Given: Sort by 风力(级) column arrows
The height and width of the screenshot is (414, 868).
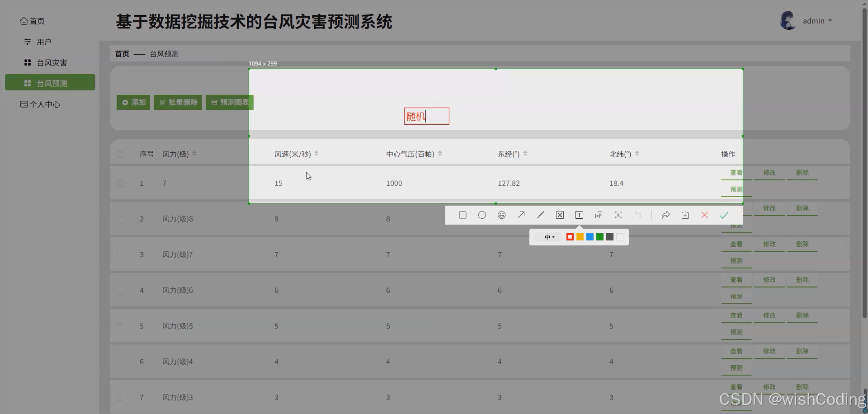Looking at the screenshot, I should click(194, 154).
